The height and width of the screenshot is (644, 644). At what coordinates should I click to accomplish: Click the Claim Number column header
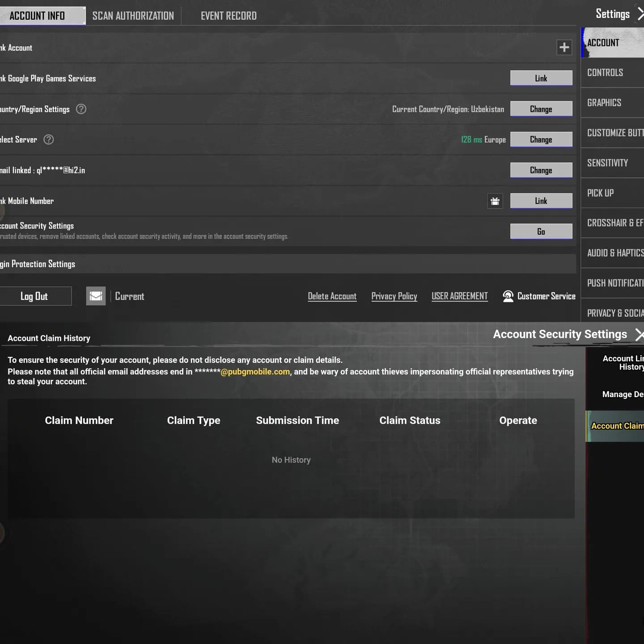[79, 420]
